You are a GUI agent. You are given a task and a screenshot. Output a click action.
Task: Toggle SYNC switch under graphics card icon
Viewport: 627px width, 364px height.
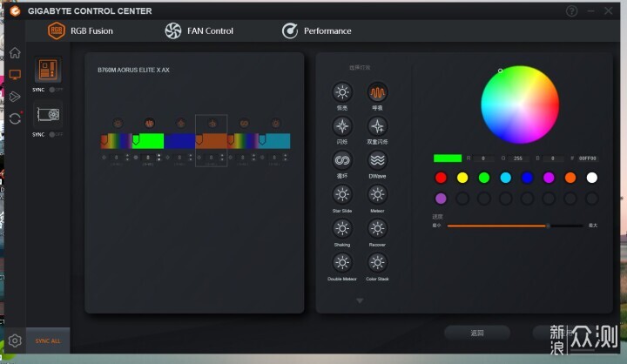click(x=56, y=134)
